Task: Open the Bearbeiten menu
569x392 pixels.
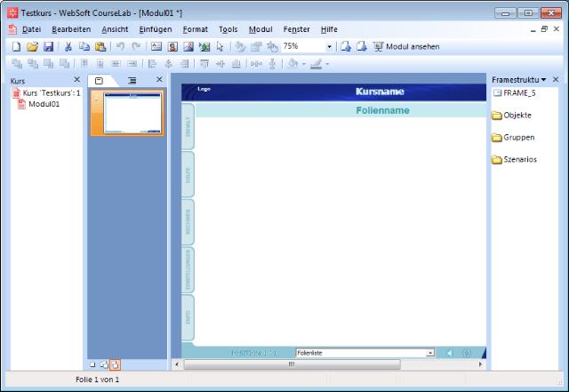Action: (x=71, y=29)
